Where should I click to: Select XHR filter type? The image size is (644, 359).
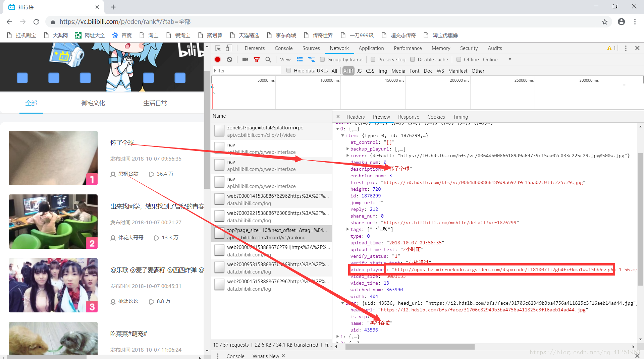point(348,71)
